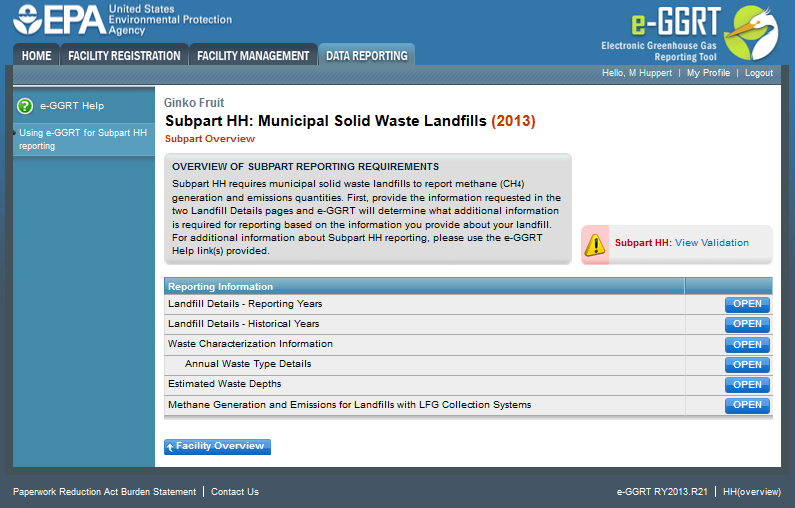Click Hello, M Huppert greeting
The height and width of the screenshot is (508, 795).
[637, 73]
